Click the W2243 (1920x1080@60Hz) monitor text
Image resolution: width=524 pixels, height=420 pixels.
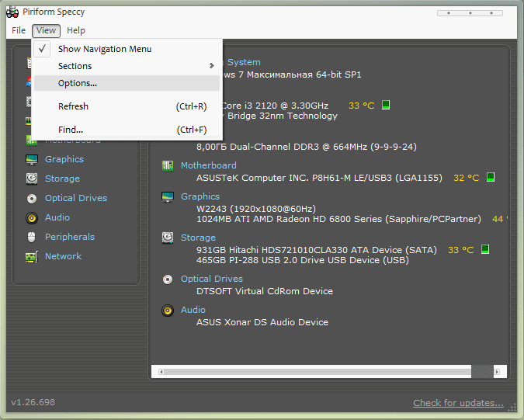point(256,209)
